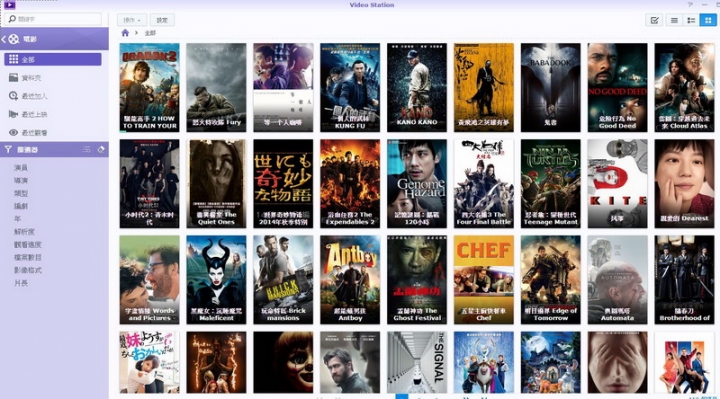
Task: Switch to the detailed list view icon
Action: click(691, 20)
